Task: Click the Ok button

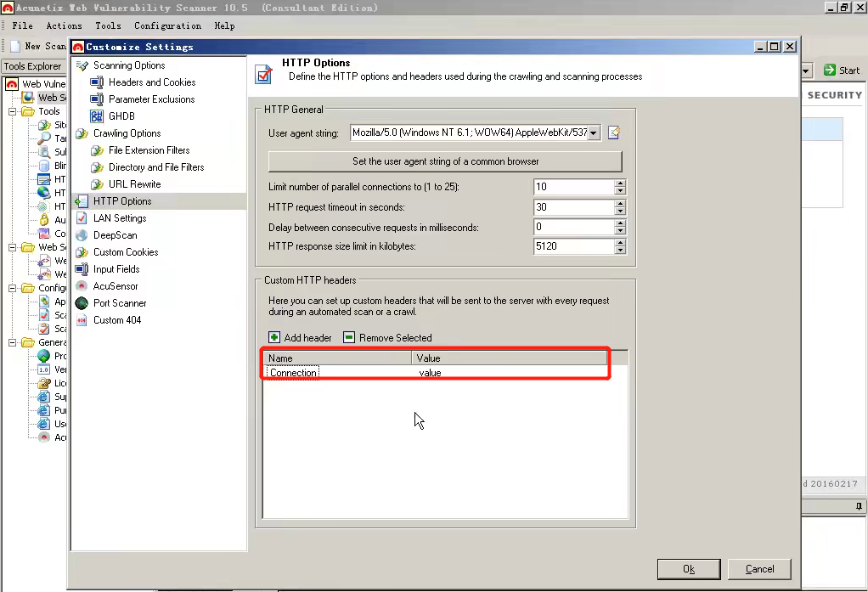Action: coord(689,569)
